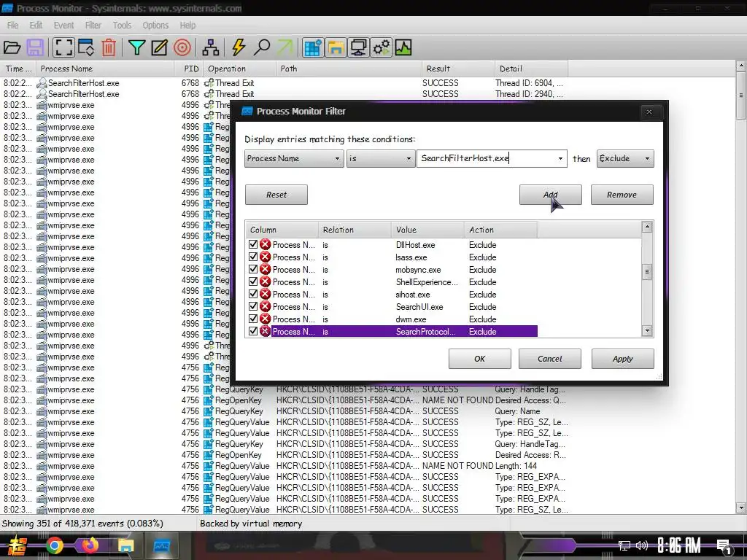This screenshot has height=560, width=747.
Task: Uncheck the lsass.exe exclude filter
Action: click(x=253, y=257)
